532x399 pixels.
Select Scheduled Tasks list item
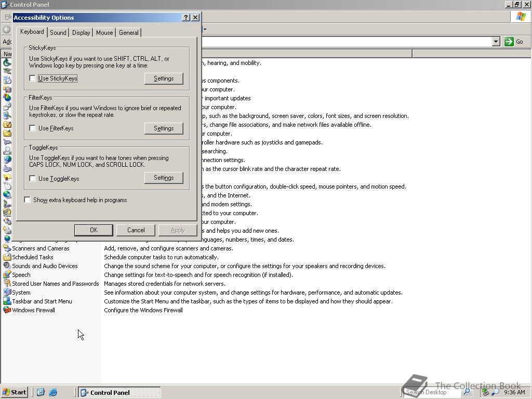(33, 257)
